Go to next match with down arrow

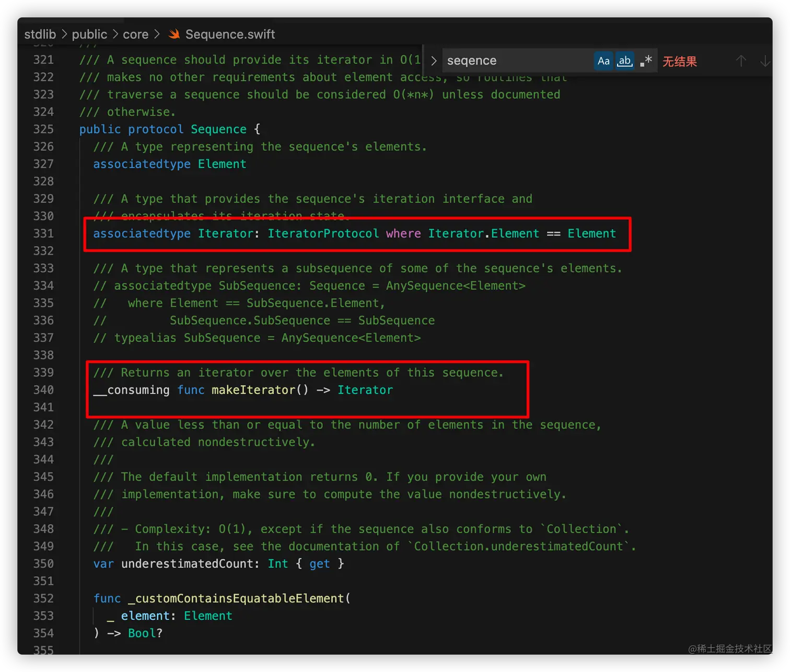[765, 61]
